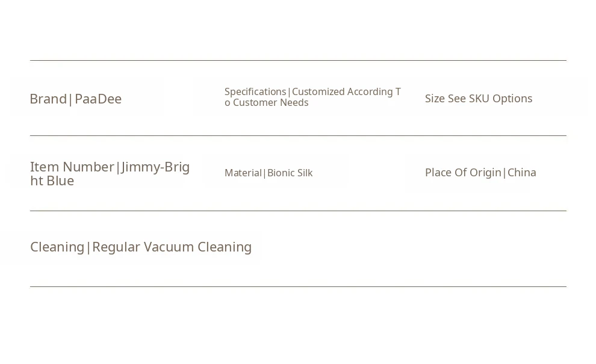Click the "Brand" label text
The width and height of the screenshot is (596, 364).
pos(48,99)
